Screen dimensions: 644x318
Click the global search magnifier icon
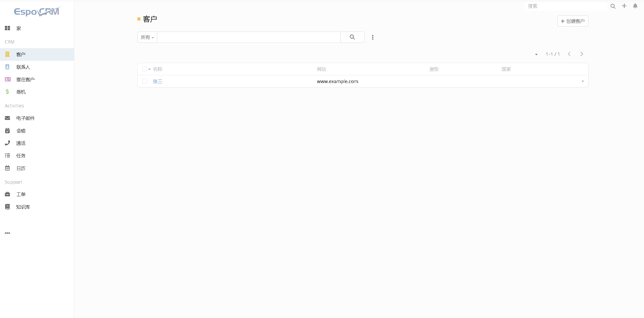[613, 6]
